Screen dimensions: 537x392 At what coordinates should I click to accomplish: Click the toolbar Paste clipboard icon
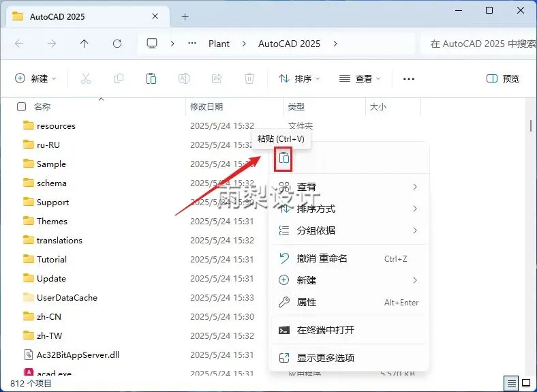click(x=151, y=79)
